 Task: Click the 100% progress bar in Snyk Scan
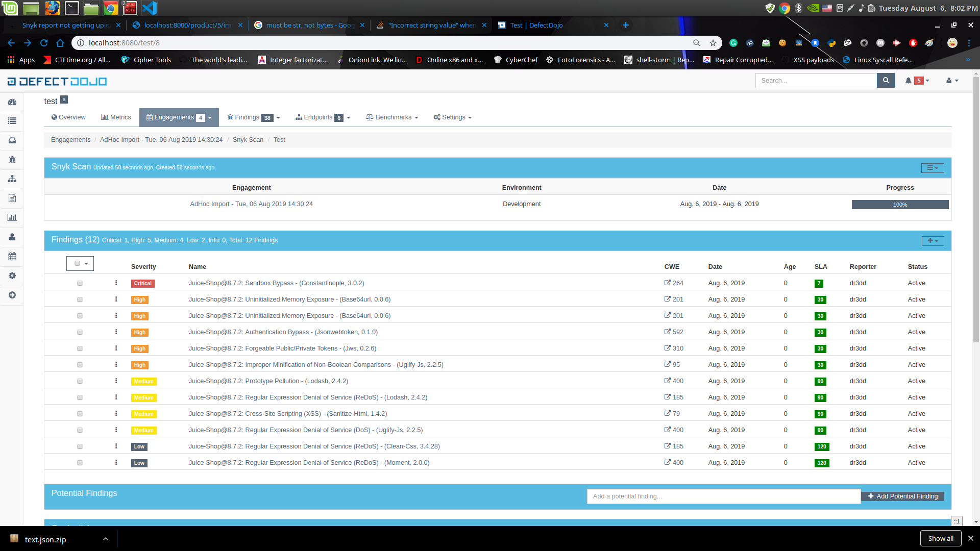tap(900, 204)
